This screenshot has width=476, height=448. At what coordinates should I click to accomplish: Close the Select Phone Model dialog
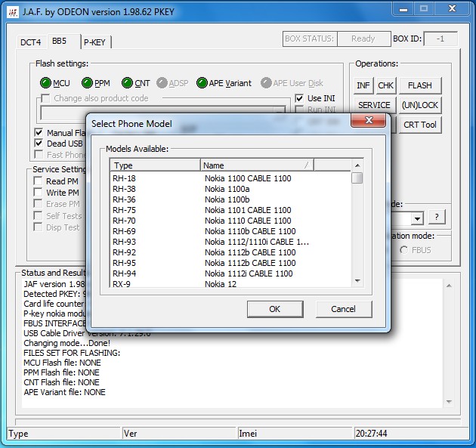369,122
